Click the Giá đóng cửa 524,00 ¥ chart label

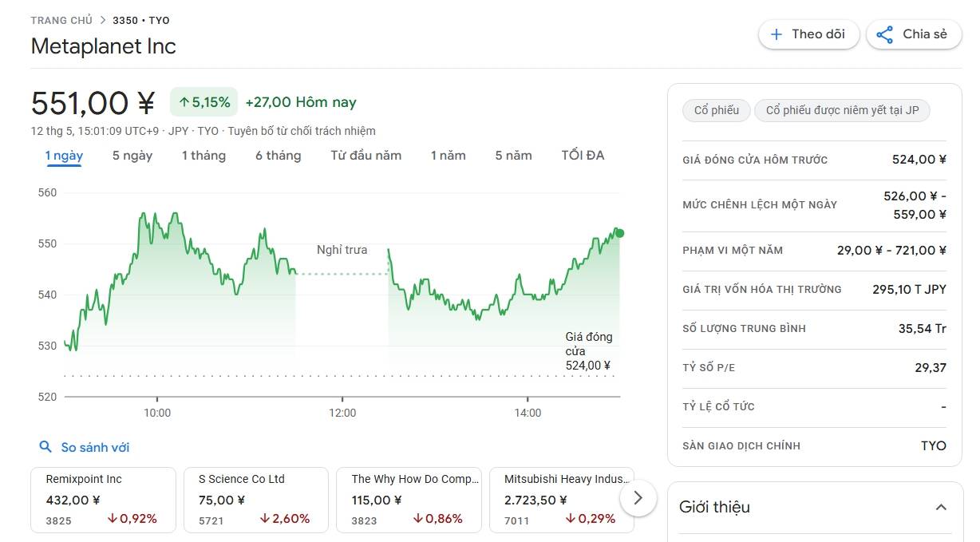point(589,351)
